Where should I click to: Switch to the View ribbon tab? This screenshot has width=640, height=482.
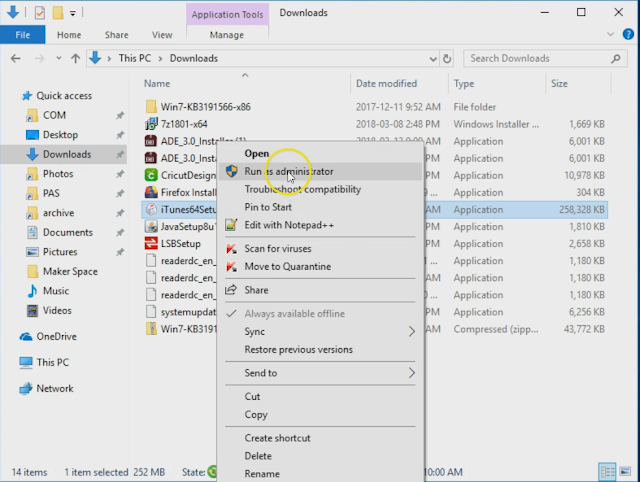(x=162, y=35)
